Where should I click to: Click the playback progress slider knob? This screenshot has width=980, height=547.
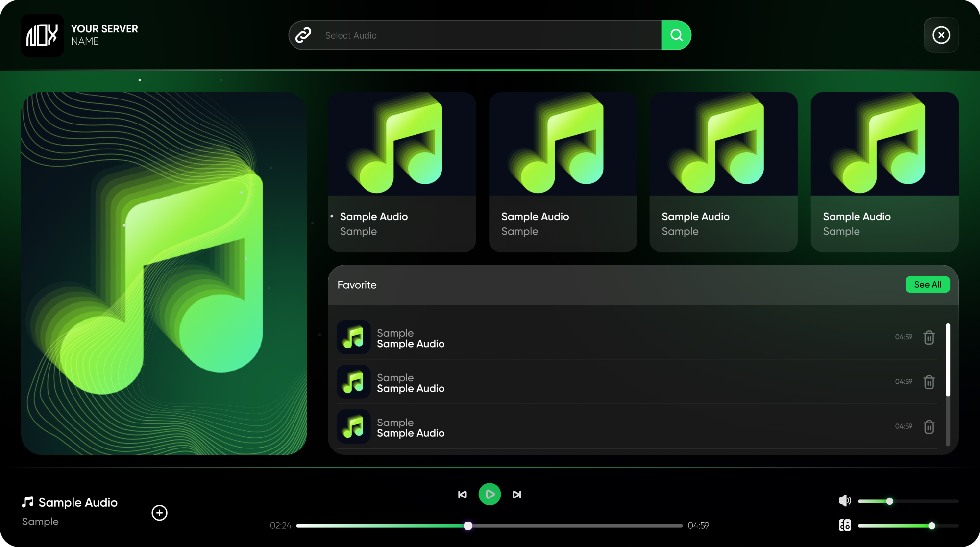[x=468, y=526]
